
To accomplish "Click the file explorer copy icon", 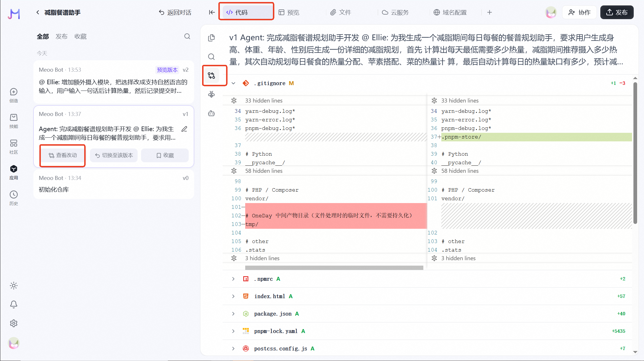I will pos(212,38).
